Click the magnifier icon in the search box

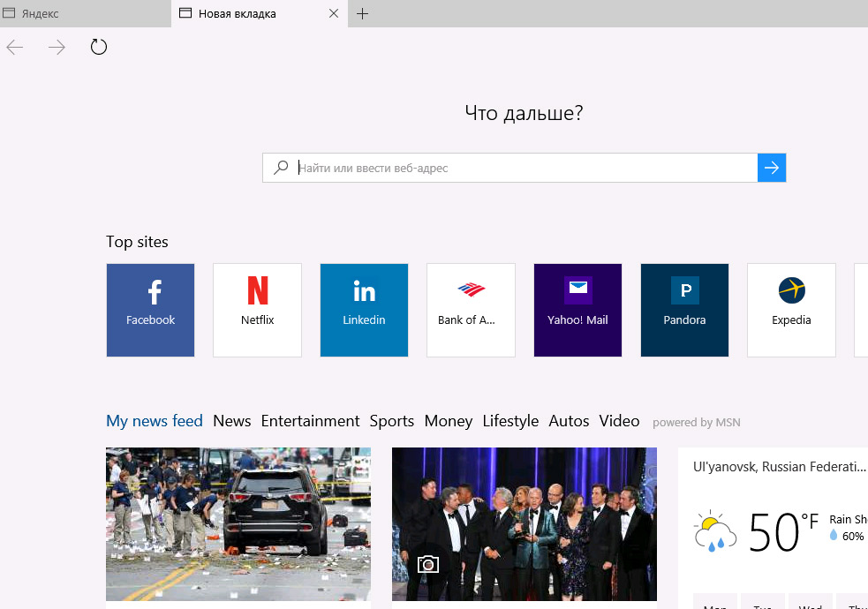click(x=281, y=167)
